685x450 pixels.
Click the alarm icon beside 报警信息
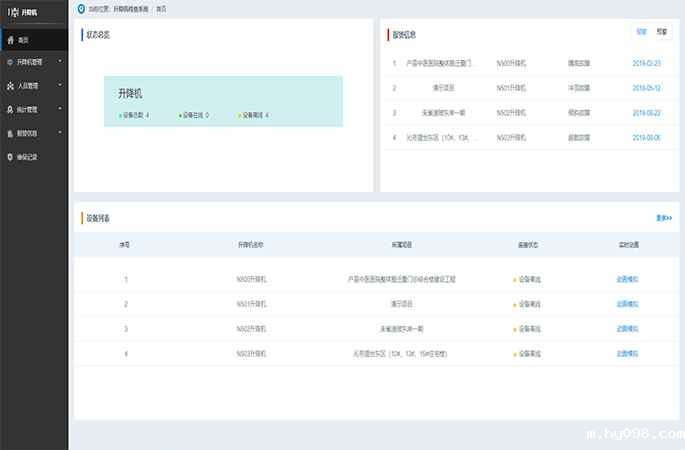10,133
